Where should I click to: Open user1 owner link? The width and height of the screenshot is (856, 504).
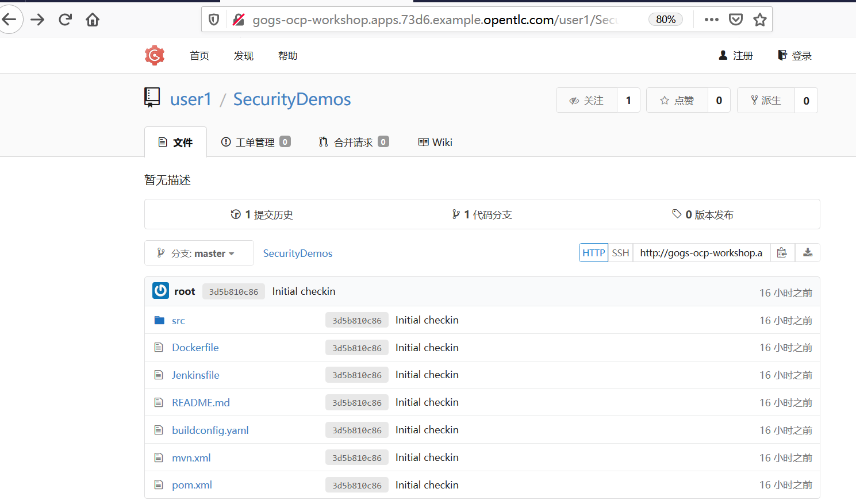point(191,99)
